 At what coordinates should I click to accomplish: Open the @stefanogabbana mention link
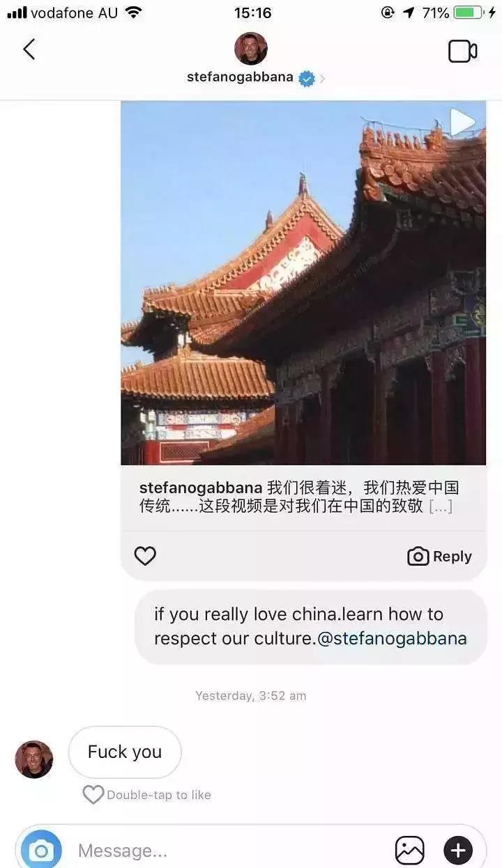(392, 638)
